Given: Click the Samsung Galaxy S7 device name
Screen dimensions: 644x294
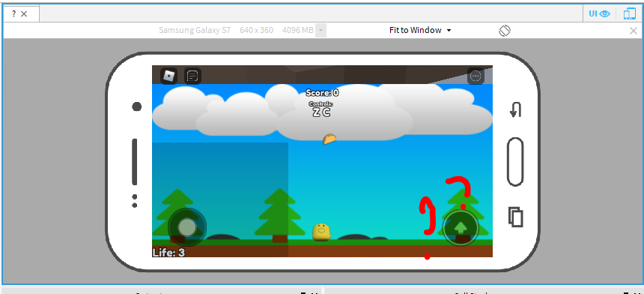Looking at the screenshot, I should (x=195, y=30).
